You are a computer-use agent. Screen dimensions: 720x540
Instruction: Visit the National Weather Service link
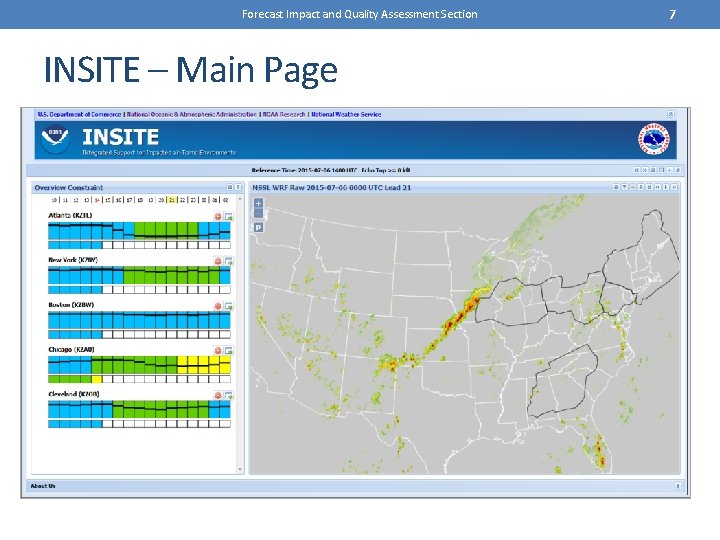click(x=346, y=114)
